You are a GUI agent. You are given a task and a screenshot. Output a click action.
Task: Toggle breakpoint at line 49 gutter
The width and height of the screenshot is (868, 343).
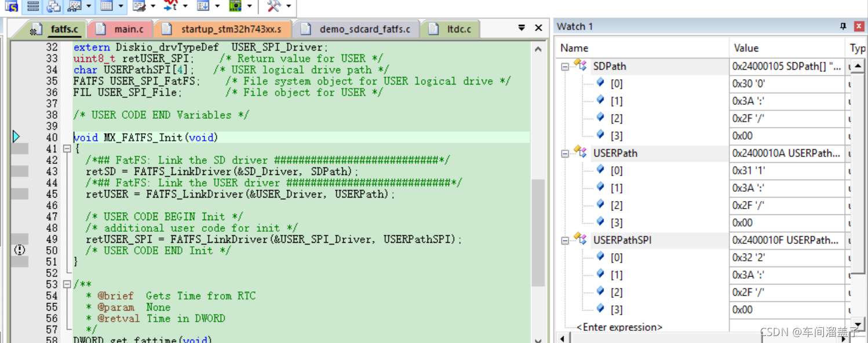click(x=20, y=239)
